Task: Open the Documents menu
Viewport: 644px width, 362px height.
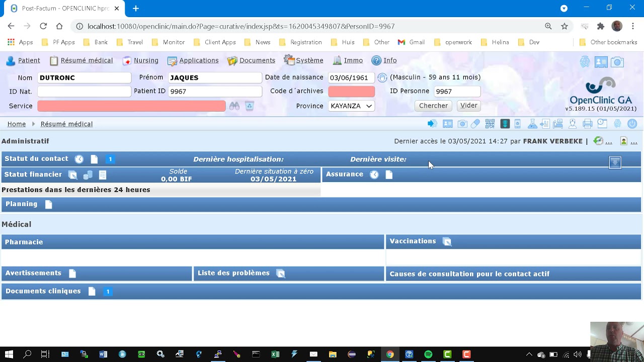Action: pyautogui.click(x=251, y=60)
